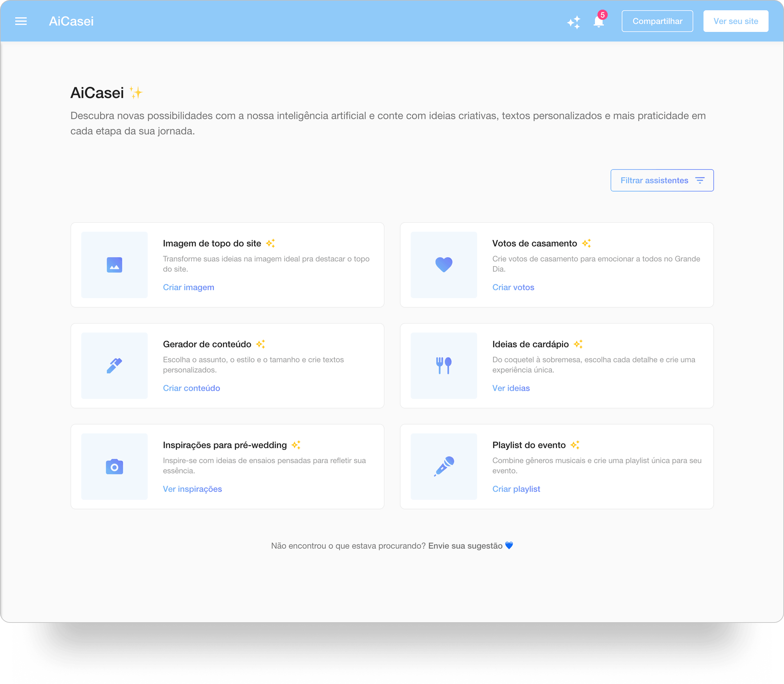
Task: Click the heart icon for wedding vows
Action: pos(444,265)
